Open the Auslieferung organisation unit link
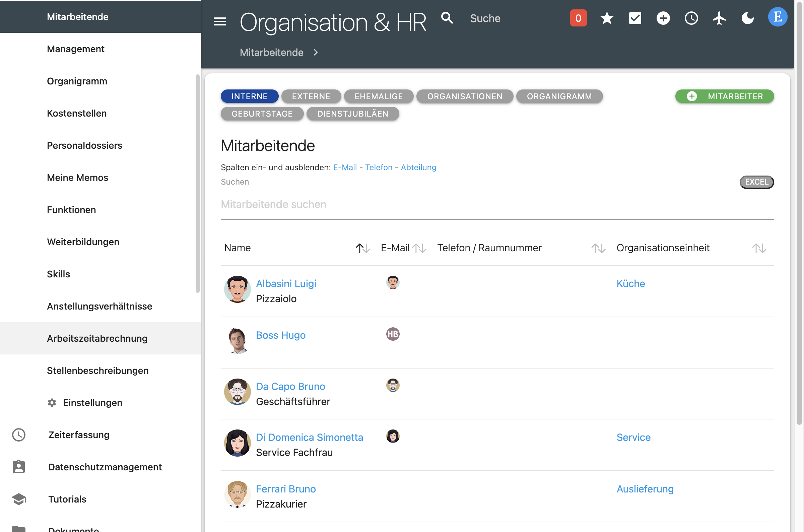 [645, 489]
